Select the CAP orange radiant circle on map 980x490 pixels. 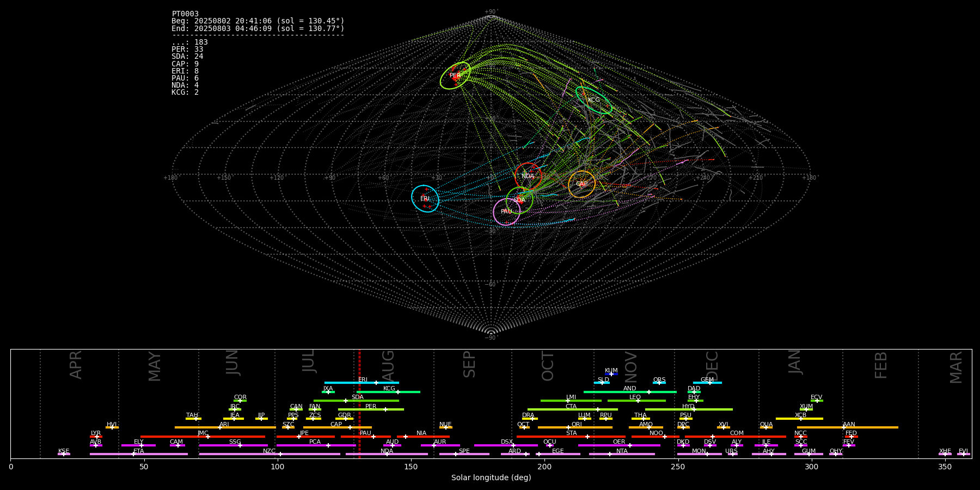click(581, 184)
